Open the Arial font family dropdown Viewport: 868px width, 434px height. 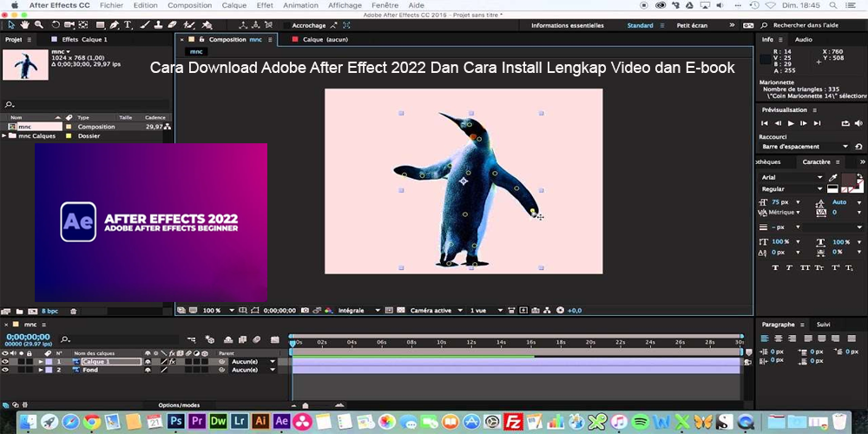(x=792, y=177)
